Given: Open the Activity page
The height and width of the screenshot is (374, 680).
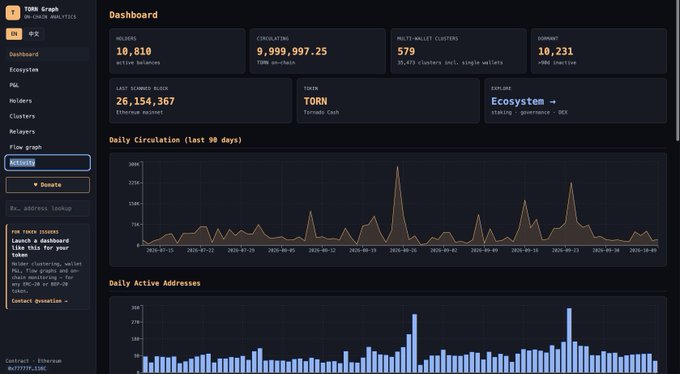Looking at the screenshot, I should (x=48, y=163).
